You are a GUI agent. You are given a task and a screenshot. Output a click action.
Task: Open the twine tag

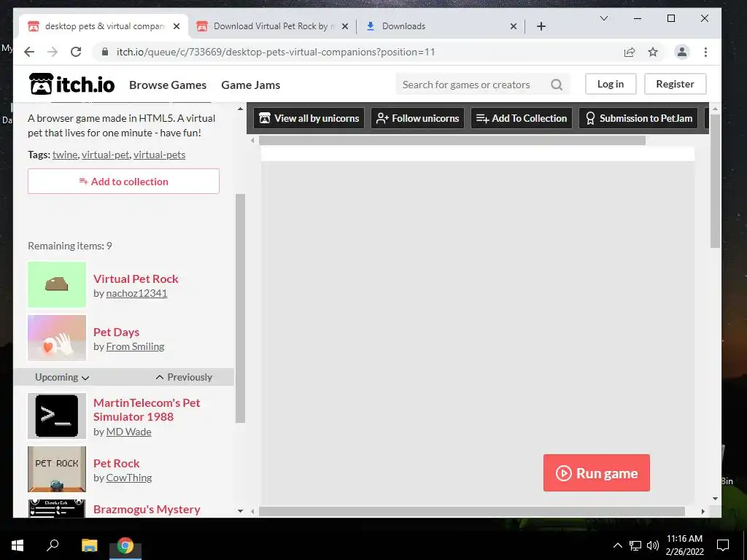point(65,155)
